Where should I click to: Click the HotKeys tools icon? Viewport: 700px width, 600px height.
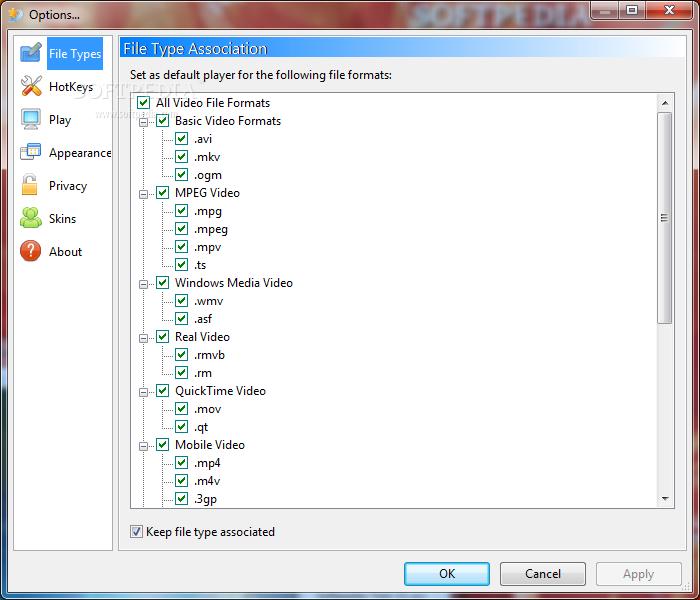click(31, 86)
